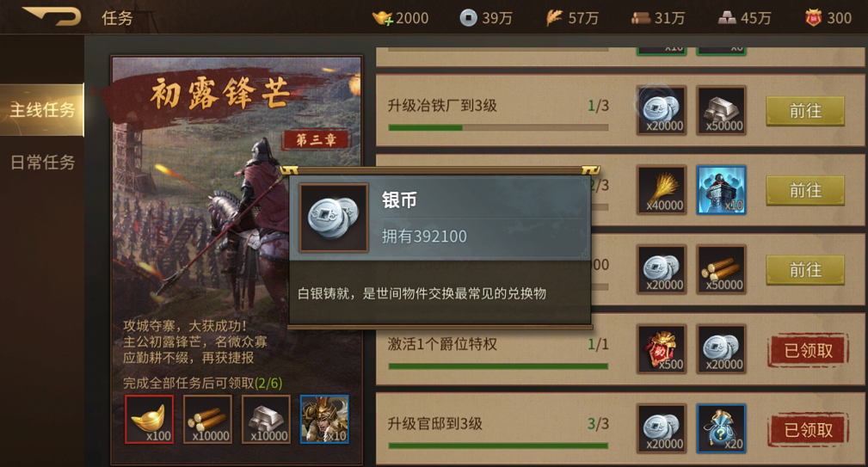This screenshot has height=467, width=868.
Task: Click 前往 for 升级冶铁厂到3级 task
Action: (x=805, y=111)
